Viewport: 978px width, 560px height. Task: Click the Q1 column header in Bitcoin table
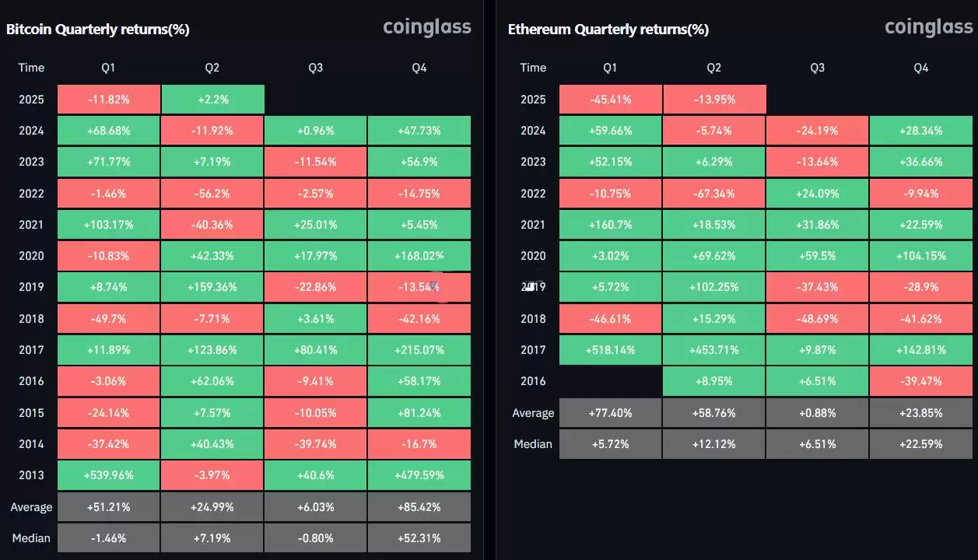(x=108, y=68)
